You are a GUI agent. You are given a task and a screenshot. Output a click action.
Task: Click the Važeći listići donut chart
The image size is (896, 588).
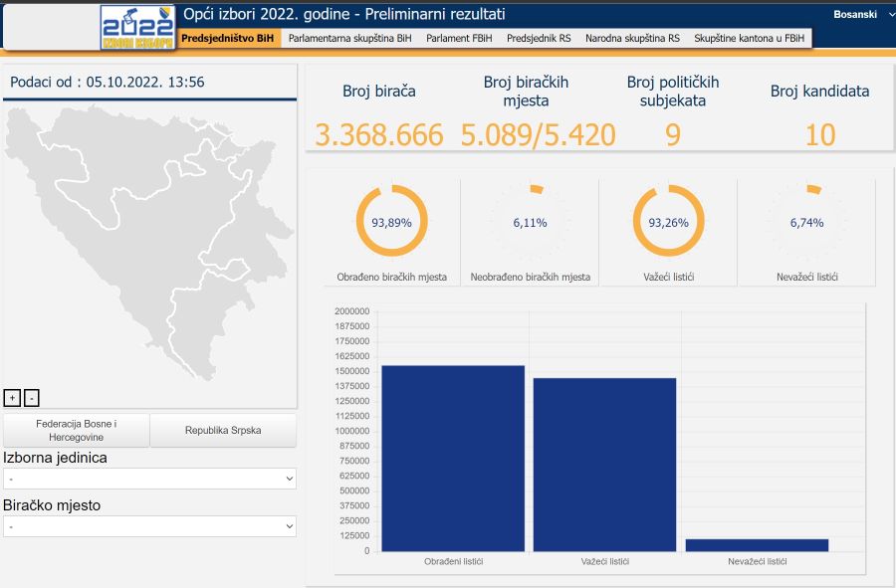coord(668,222)
